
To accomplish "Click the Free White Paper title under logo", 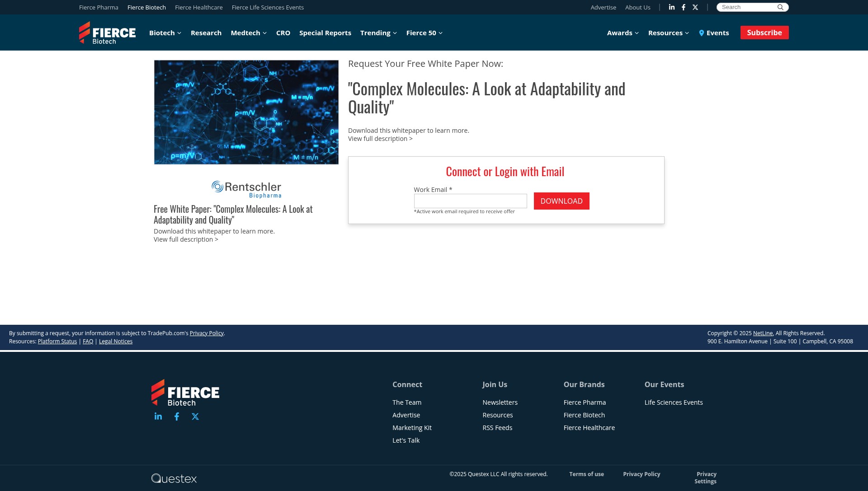I will 233,215.
